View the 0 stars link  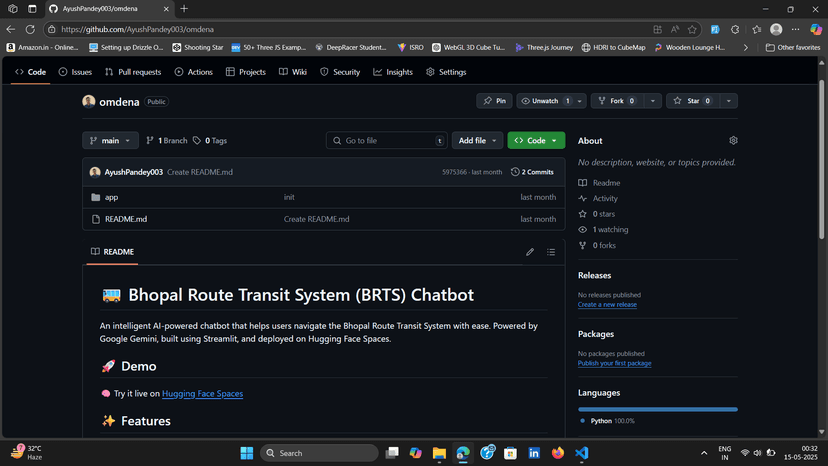[597, 214]
